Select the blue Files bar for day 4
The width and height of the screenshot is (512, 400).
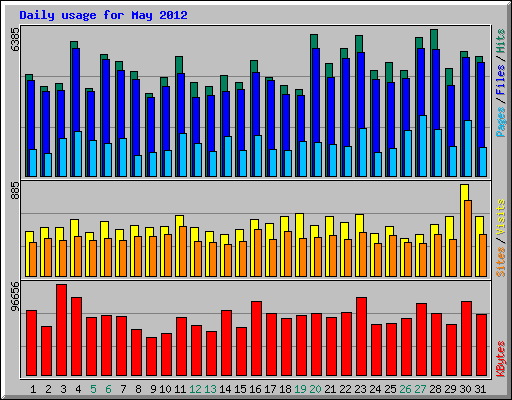(76, 90)
